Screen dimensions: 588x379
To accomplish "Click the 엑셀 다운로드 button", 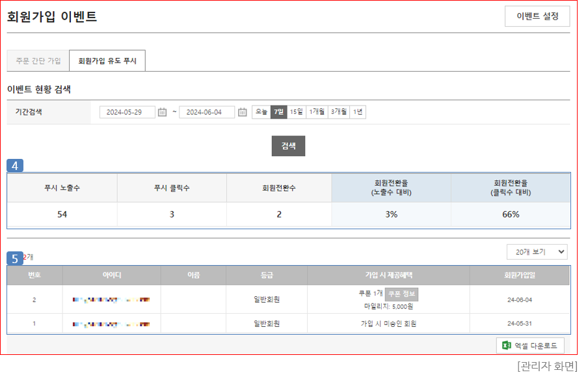I will [530, 346].
